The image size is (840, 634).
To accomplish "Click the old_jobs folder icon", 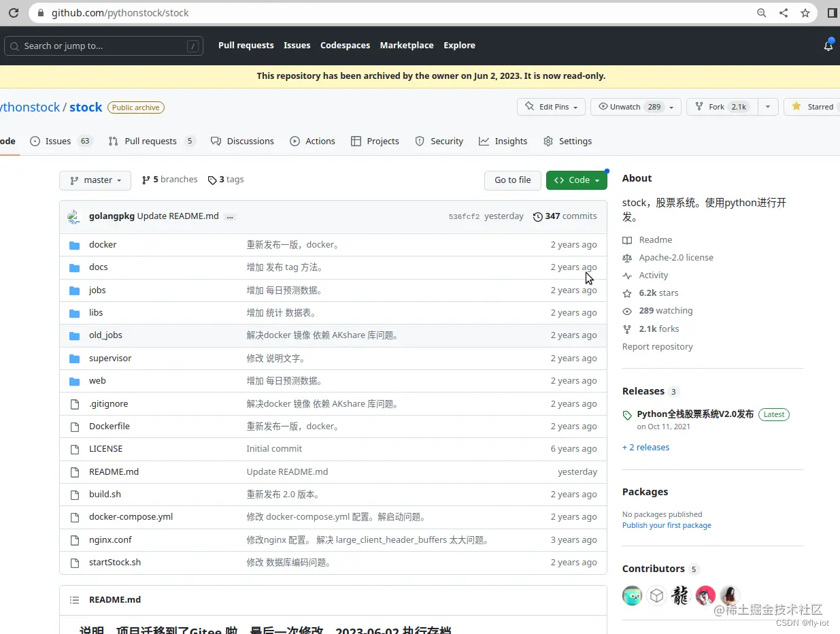I will [75, 335].
